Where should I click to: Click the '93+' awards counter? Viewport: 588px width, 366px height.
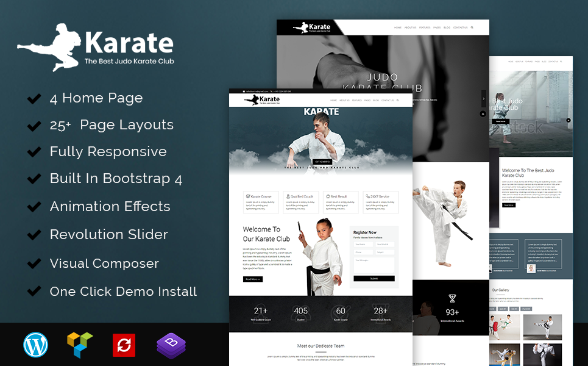point(452,312)
